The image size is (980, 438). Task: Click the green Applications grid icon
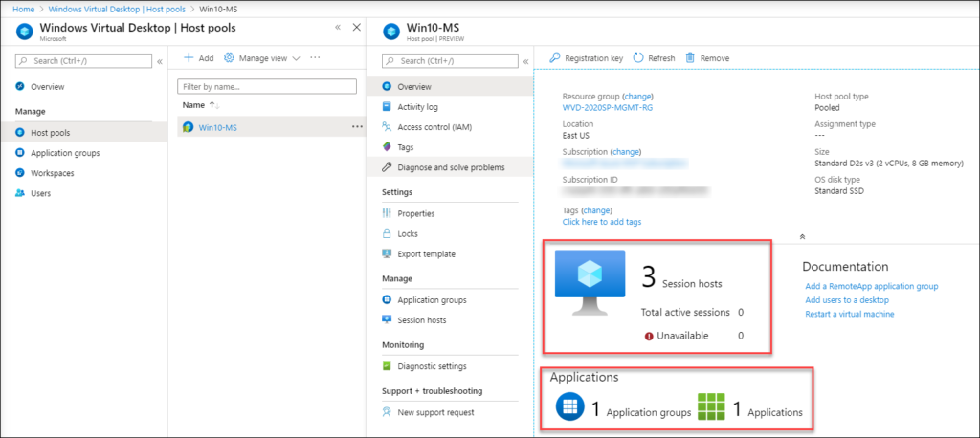[711, 406]
